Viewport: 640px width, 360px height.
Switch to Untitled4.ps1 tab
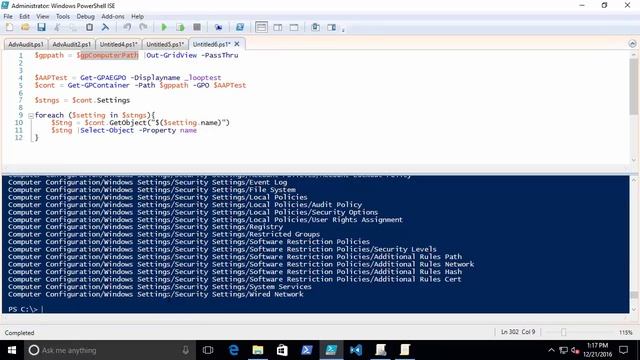pos(118,44)
